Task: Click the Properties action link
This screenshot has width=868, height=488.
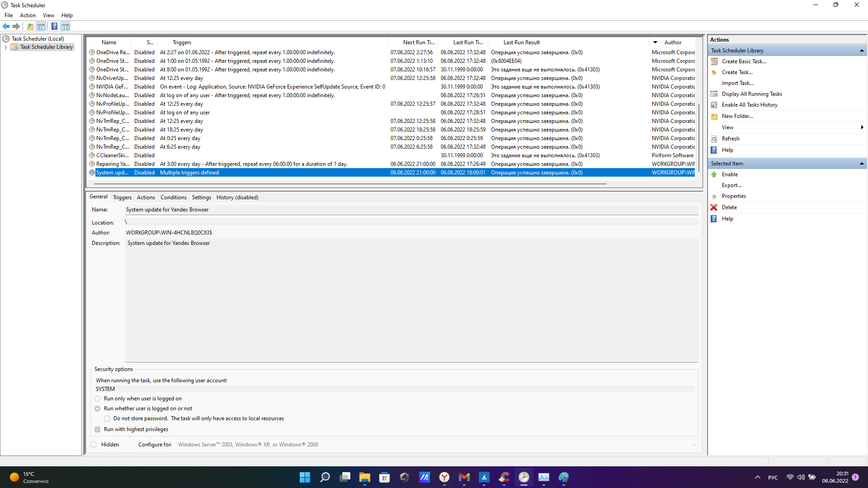Action: (734, 196)
